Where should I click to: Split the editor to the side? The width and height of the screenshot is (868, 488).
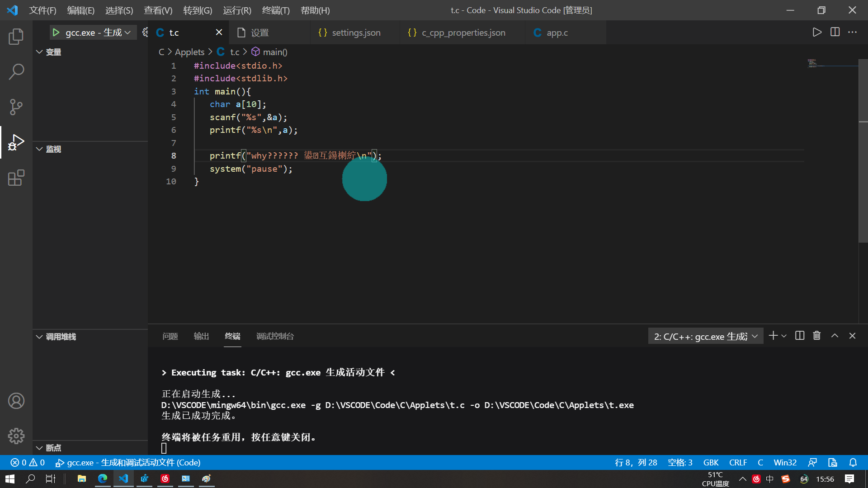click(835, 32)
